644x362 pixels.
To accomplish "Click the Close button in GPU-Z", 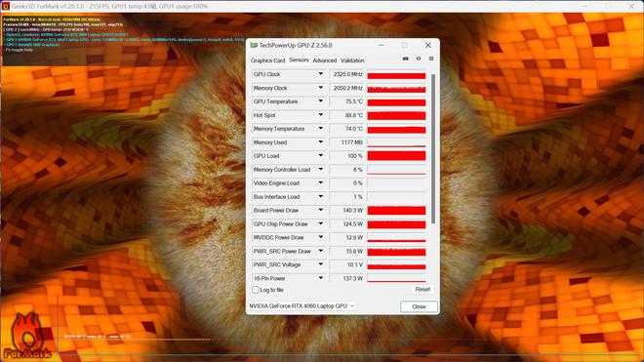I will tap(419, 306).
